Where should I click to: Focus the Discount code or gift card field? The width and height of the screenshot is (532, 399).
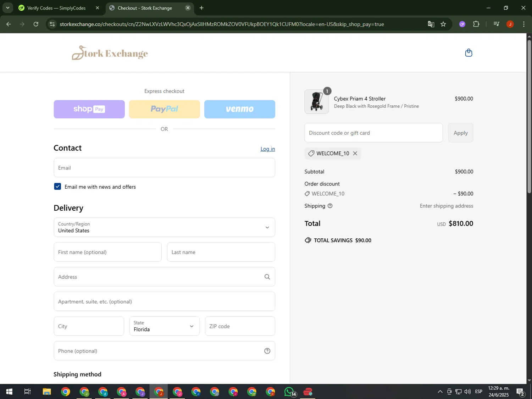[x=373, y=133]
